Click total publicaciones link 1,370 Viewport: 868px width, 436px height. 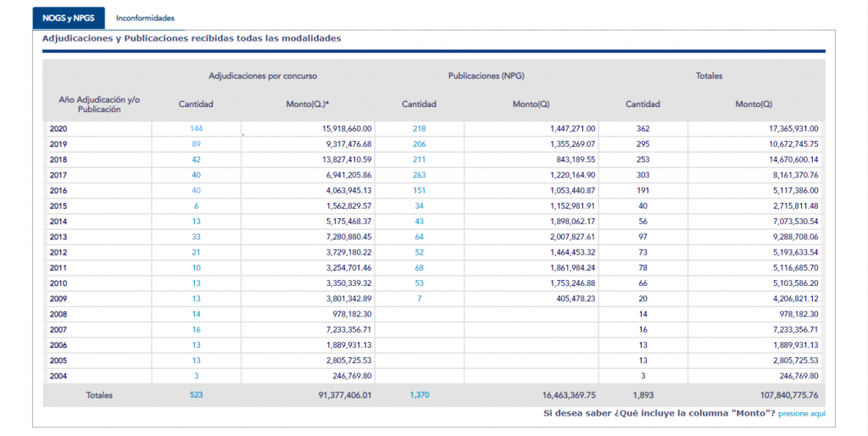(x=419, y=394)
